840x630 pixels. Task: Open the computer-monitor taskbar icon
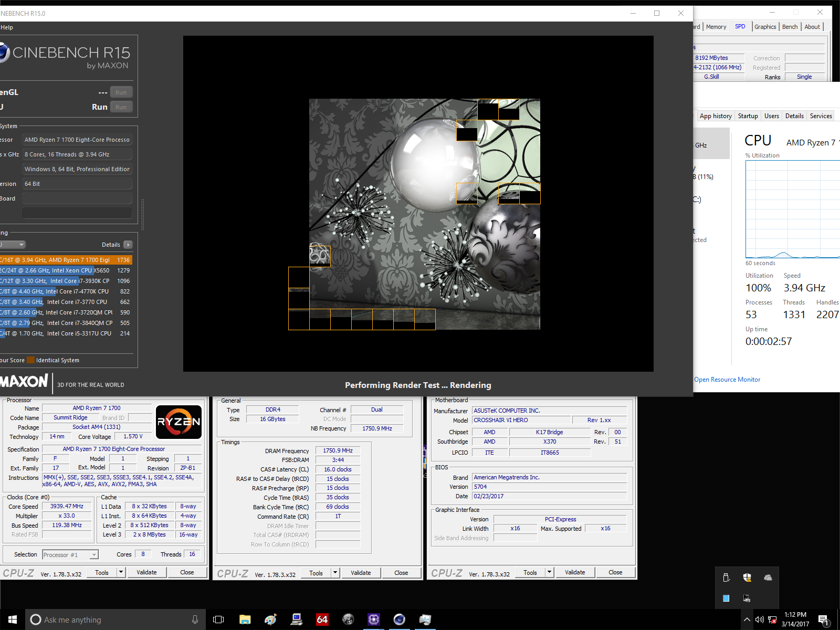[x=297, y=619]
